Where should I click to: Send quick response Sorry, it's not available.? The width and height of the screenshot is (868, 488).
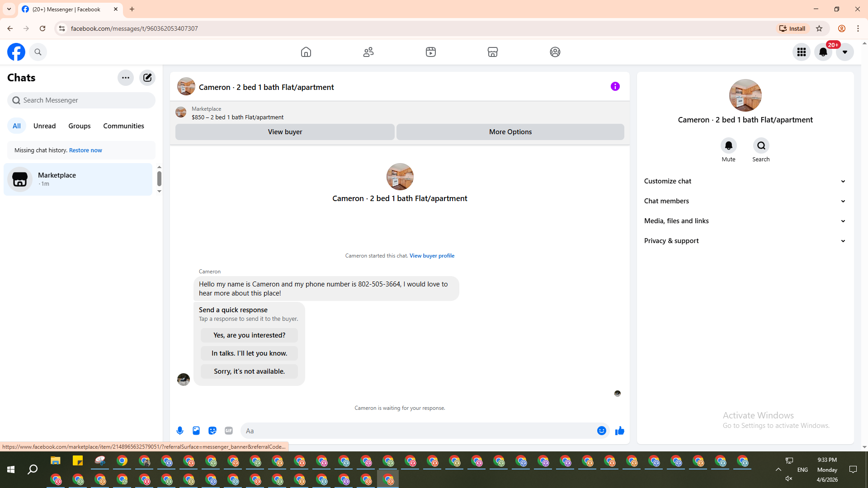[250, 371]
